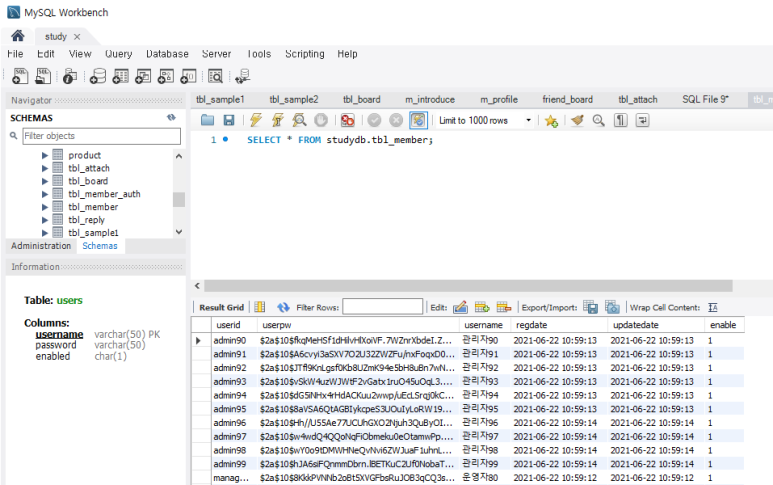Create a new function icon

point(188,76)
